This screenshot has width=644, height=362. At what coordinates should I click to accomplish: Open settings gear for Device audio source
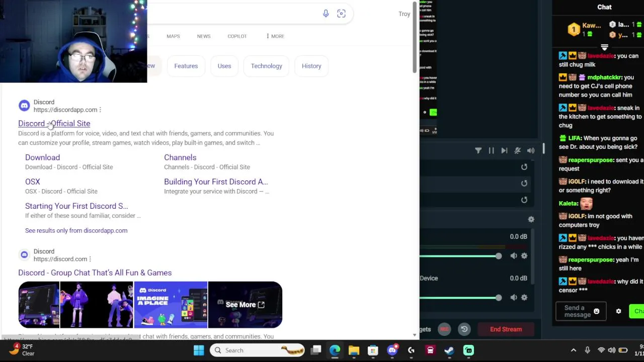pos(524,297)
